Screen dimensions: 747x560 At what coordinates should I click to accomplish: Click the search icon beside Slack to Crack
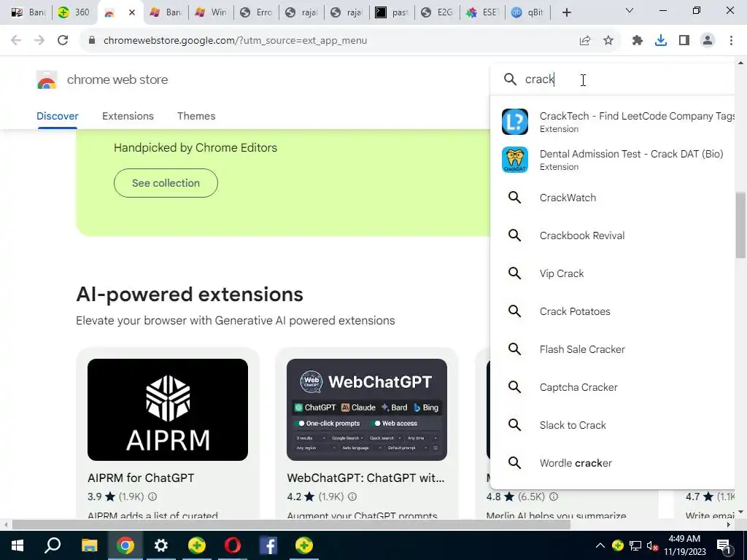(514, 425)
